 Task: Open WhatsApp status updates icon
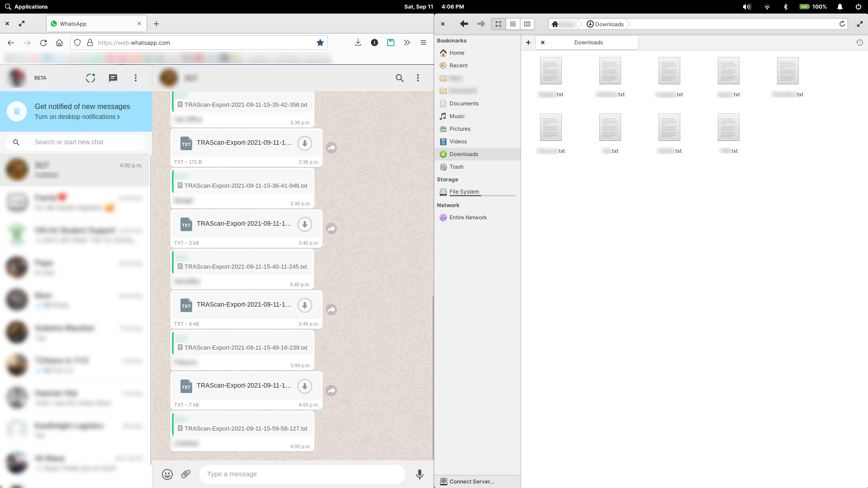pyautogui.click(x=90, y=78)
